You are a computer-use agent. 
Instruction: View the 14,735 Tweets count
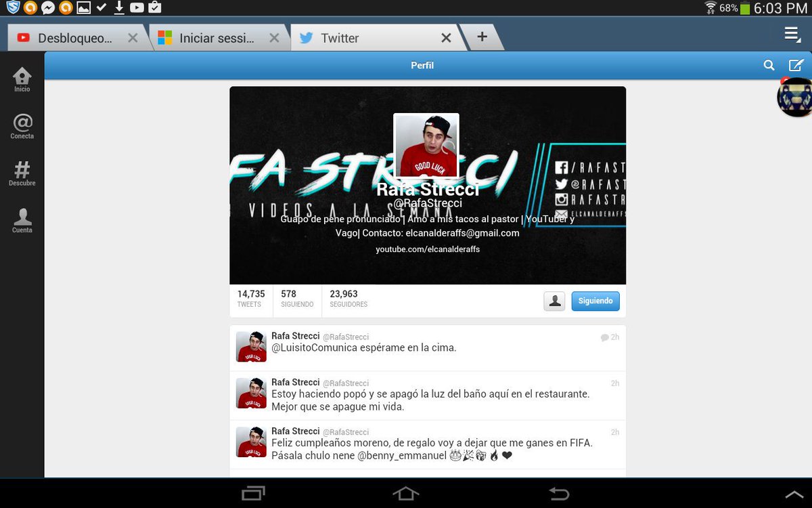251,299
